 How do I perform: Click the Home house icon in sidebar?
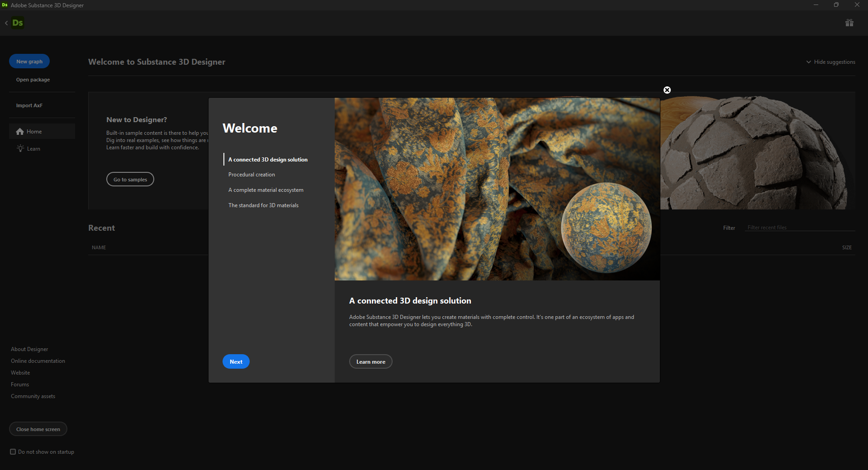20,132
